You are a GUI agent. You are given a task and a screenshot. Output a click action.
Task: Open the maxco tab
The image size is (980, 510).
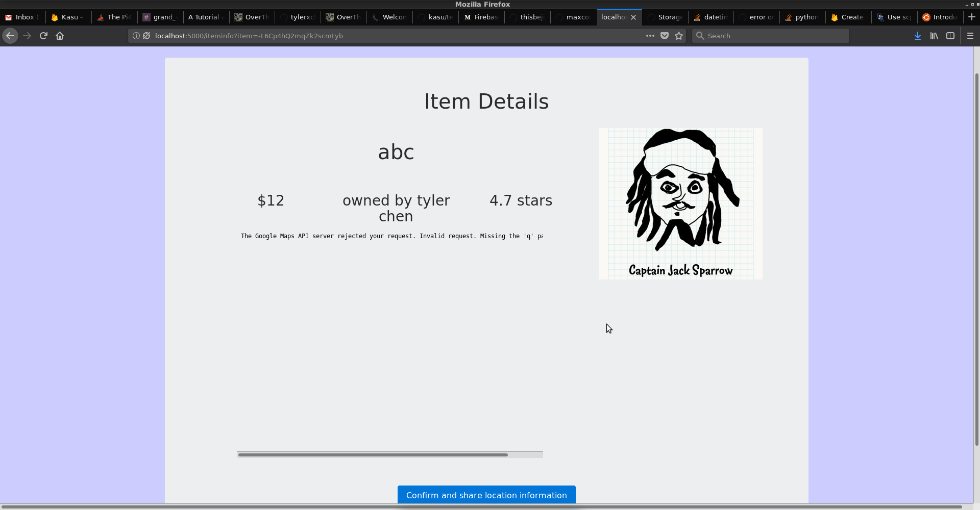(574, 17)
